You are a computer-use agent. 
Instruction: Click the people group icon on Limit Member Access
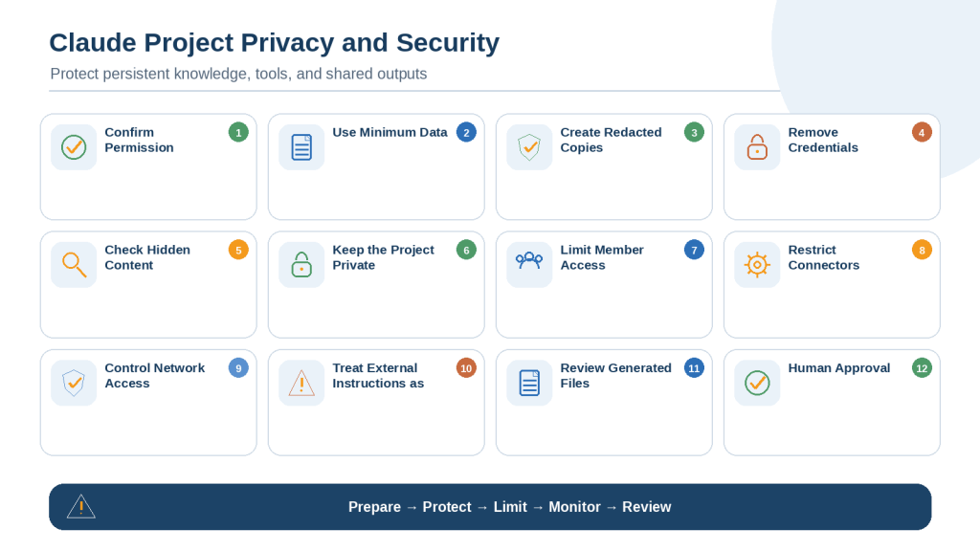(529, 260)
